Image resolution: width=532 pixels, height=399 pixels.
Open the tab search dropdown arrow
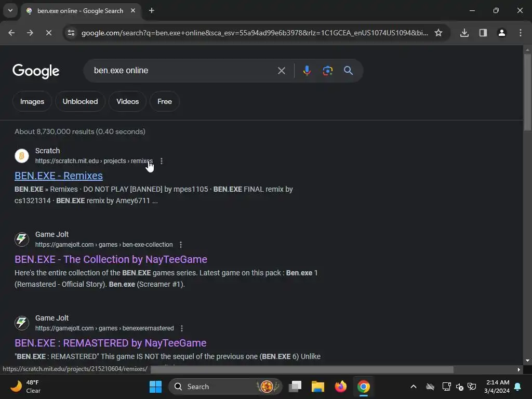coord(10,10)
